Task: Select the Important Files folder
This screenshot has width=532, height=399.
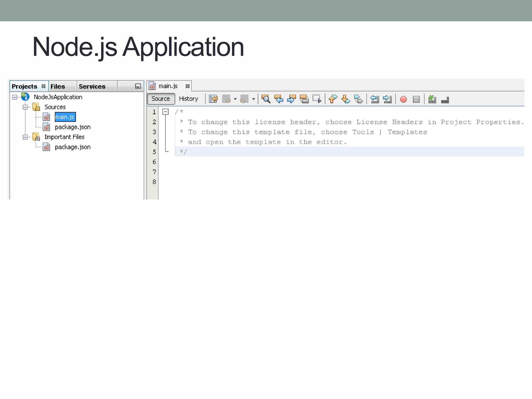Action: (x=64, y=137)
